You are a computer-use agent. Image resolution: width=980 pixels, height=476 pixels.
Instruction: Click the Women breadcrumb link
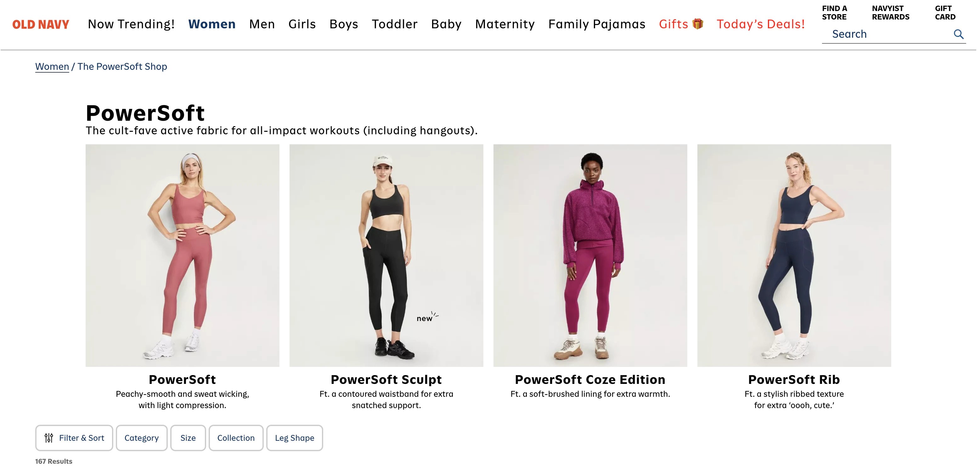click(52, 67)
